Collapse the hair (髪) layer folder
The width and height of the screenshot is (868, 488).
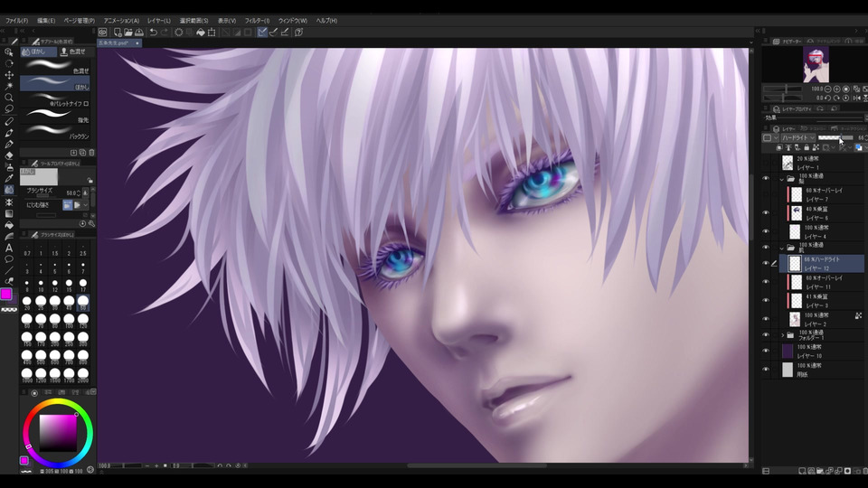pyautogui.click(x=781, y=179)
